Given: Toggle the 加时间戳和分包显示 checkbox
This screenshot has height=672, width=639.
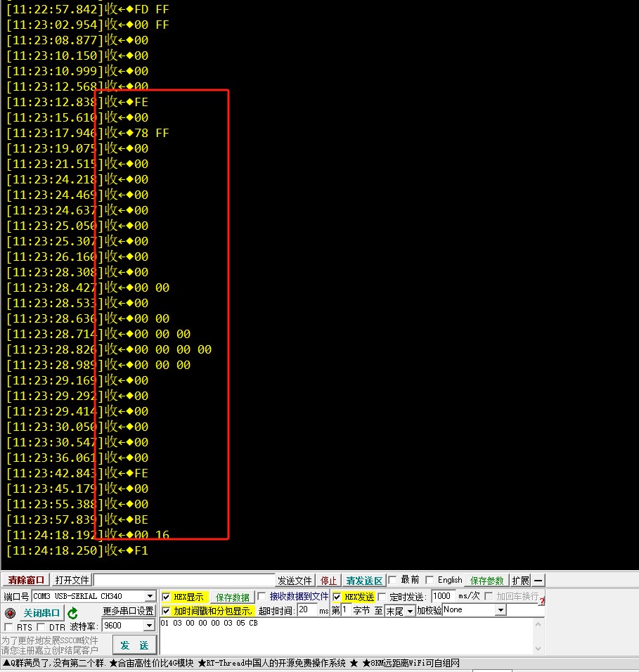Looking at the screenshot, I should 167,611.
